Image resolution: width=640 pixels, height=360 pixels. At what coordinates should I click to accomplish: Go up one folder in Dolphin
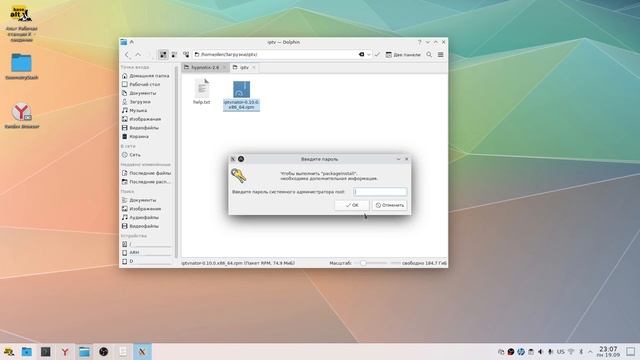pos(138,55)
